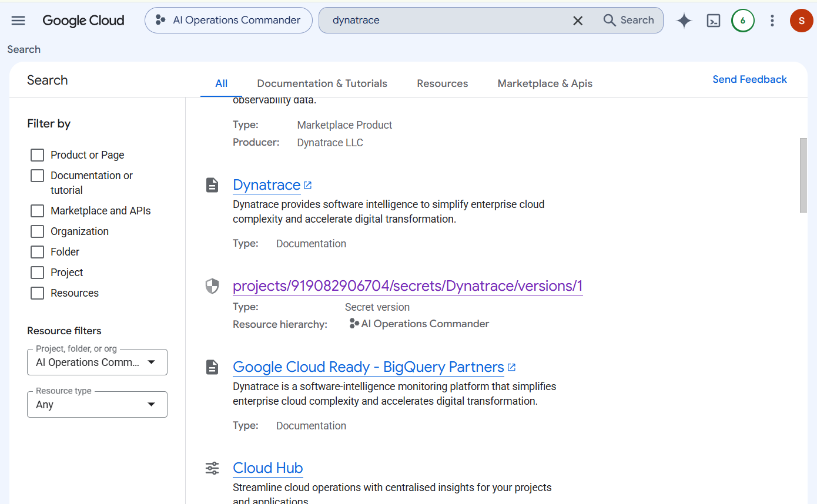This screenshot has width=817, height=504.
Task: Open Gemini AI assistant sparkle icon
Action: (684, 21)
